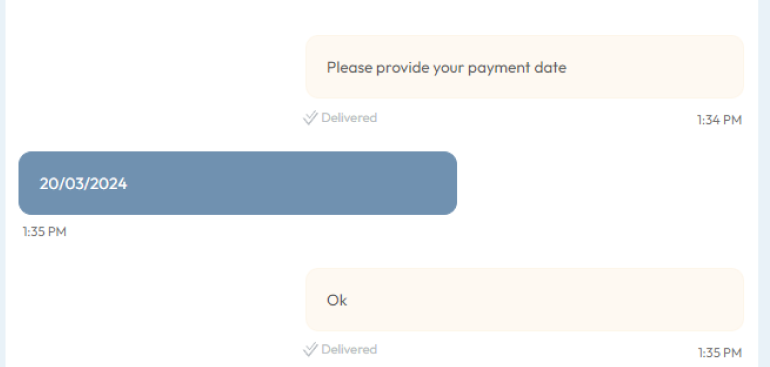The width and height of the screenshot is (770, 367).
Task: Select the blue 20/03/2024 message bubble
Action: 238,183
